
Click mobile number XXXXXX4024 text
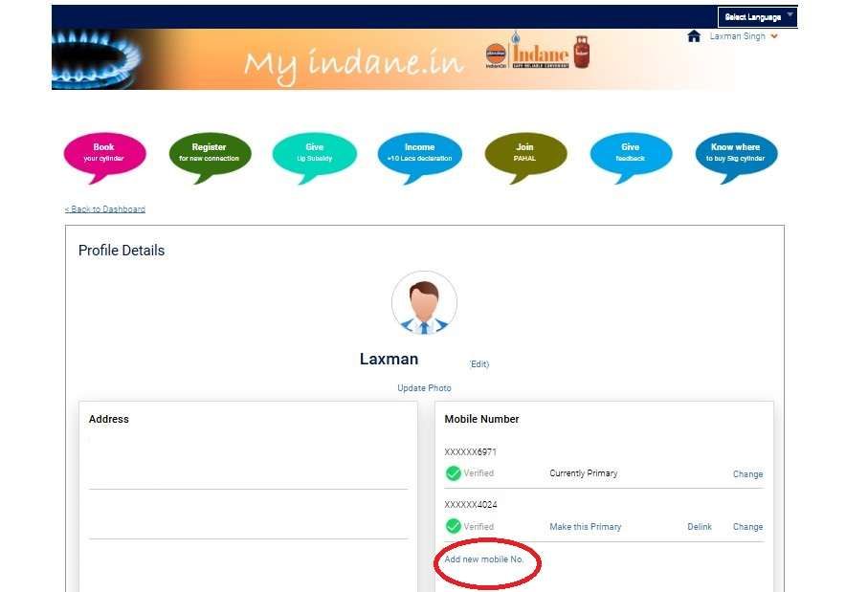click(x=471, y=505)
